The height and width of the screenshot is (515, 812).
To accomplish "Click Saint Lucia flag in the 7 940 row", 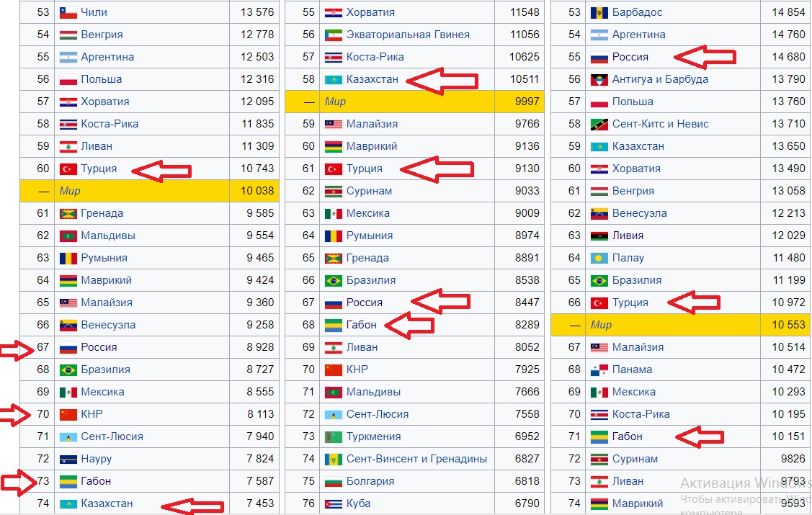I will tap(68, 436).
